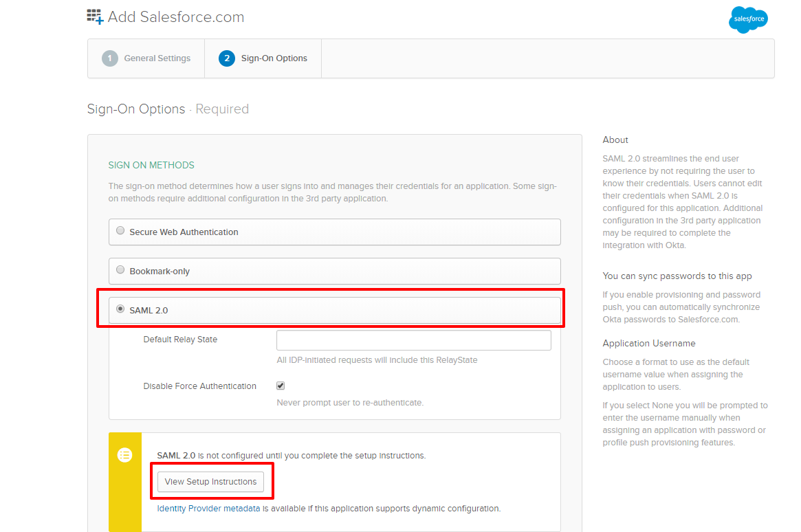
Task: Click the Salesforce cloud logo
Action: click(x=748, y=20)
